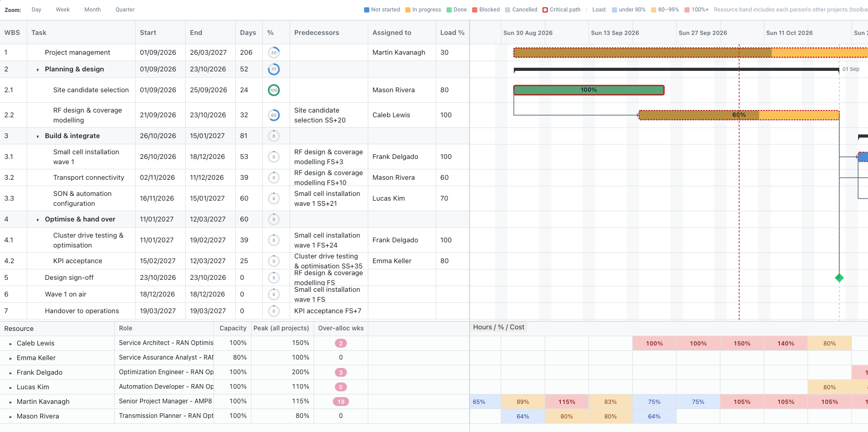Expand the Martin Kavanagh resource row
Image resolution: width=868 pixels, height=432 pixels.
pos(10,402)
